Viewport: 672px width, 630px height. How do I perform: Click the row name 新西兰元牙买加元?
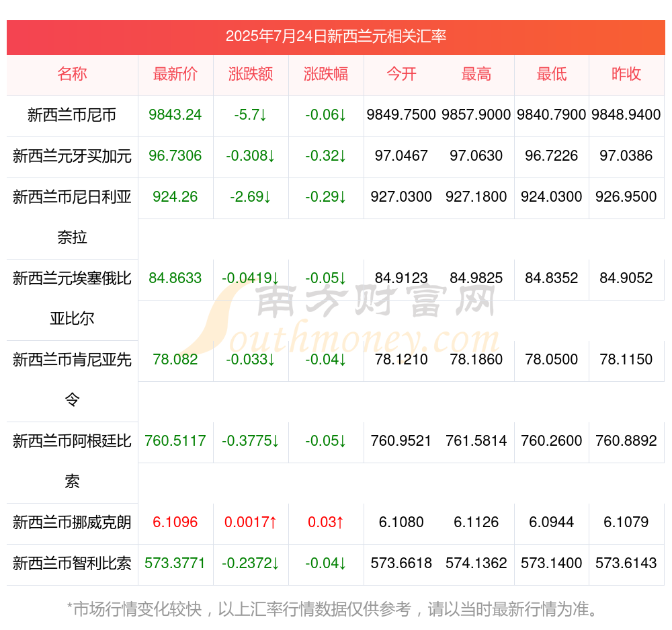point(72,156)
